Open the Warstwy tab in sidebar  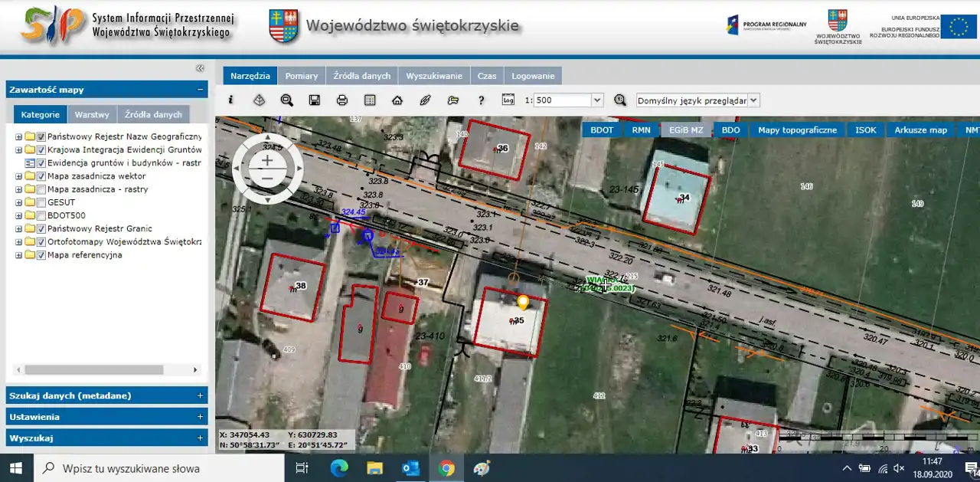click(x=92, y=114)
